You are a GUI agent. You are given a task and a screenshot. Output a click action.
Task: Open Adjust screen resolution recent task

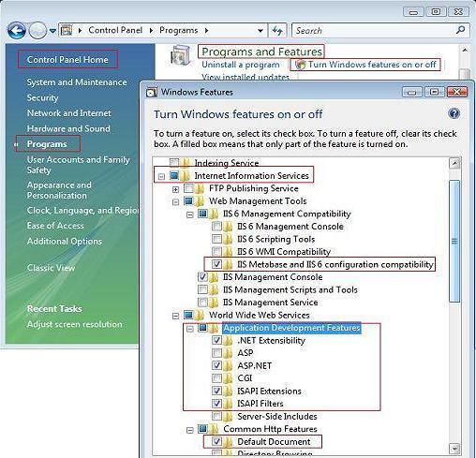(75, 324)
